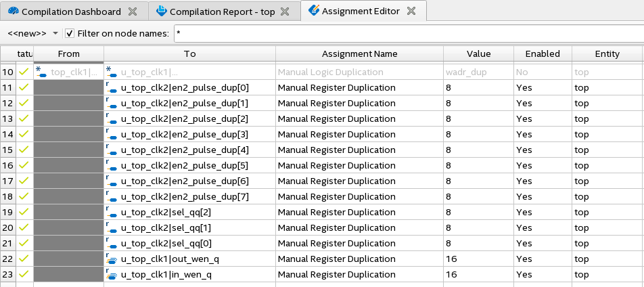The width and height of the screenshot is (644, 287).
Task: Click the Compilation Dashboard tab icon
Action: pos(13,12)
